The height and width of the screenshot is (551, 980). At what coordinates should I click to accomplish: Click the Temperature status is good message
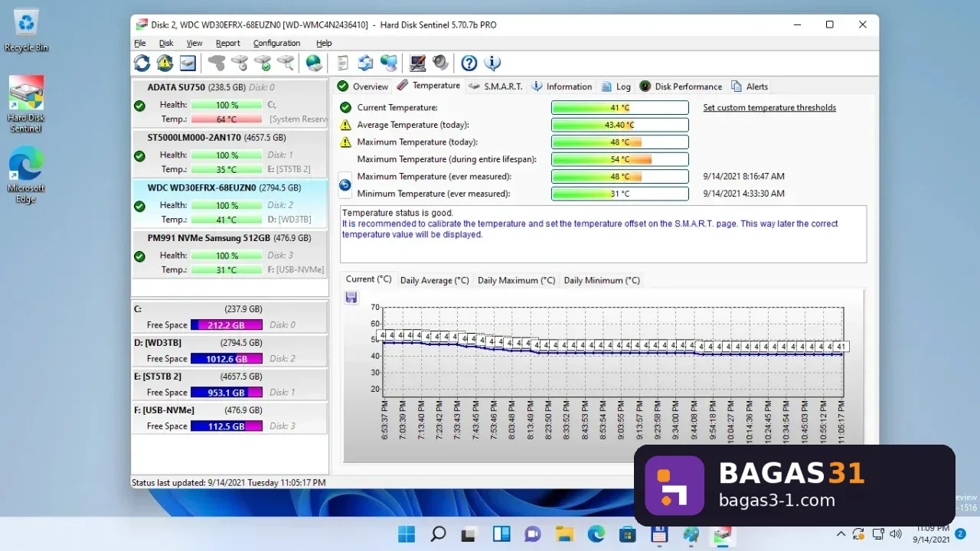tap(397, 213)
